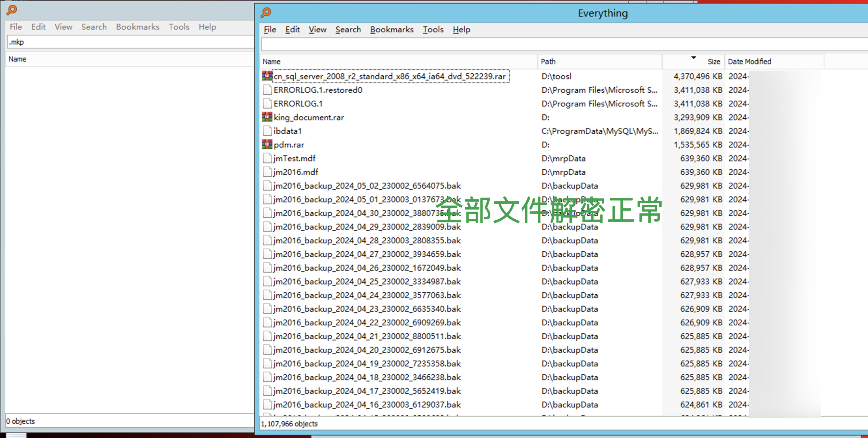Click file icon of jm2016_backup_2024_04_25 bak
Screen dimensions: 868x438
[x=267, y=281]
